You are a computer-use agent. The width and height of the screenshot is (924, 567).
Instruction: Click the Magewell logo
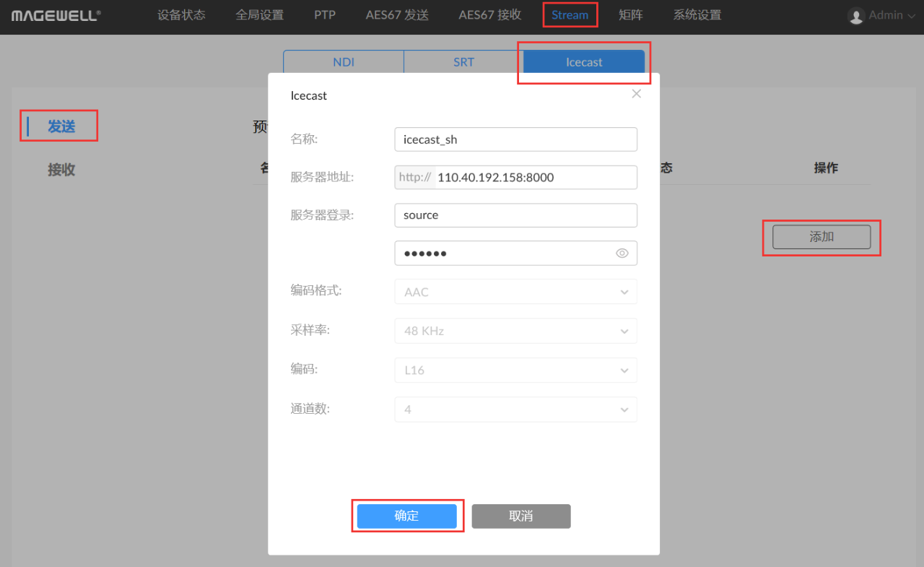56,15
